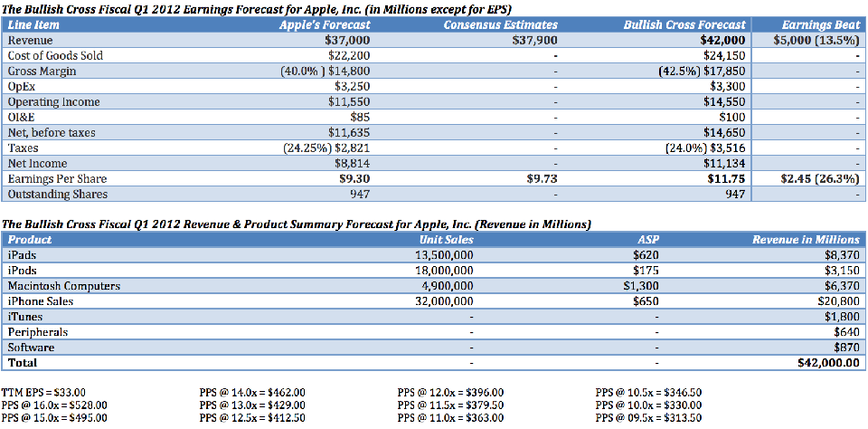This screenshot has height=429, width=868.
Task: Click the "Consensus Estimates" column header
Action: [500, 25]
